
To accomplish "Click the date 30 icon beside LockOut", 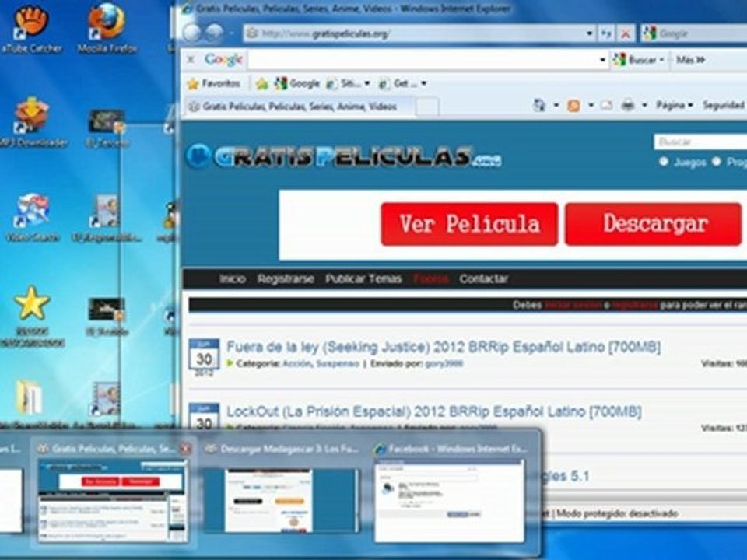I will point(204,417).
